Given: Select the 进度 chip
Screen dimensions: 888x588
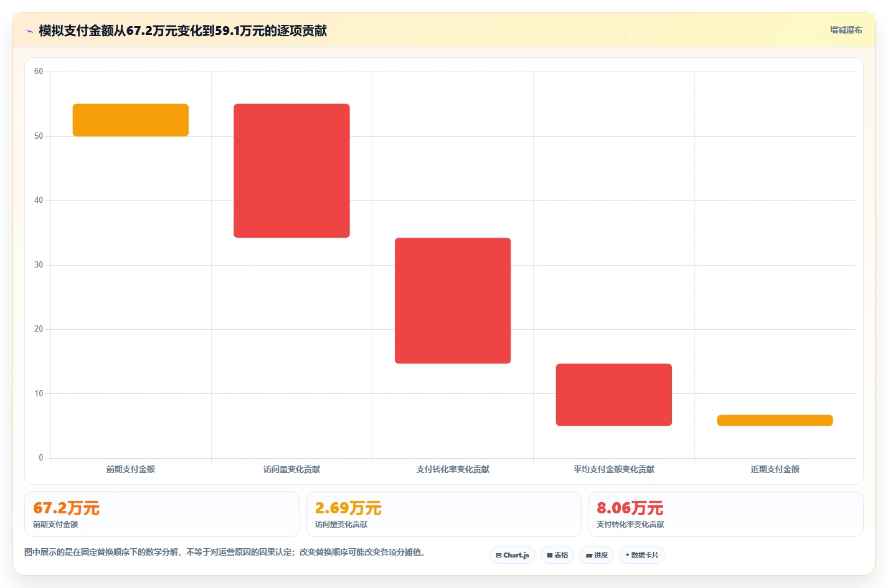Looking at the screenshot, I should pyautogui.click(x=597, y=555).
